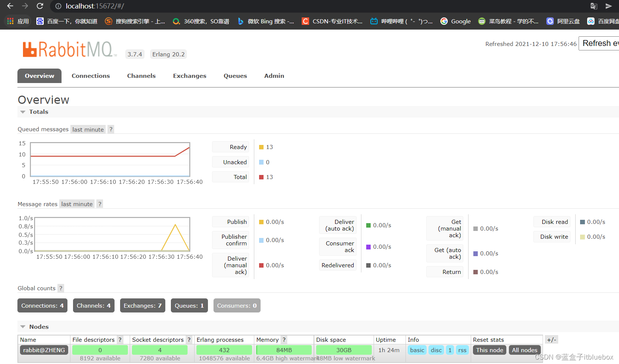Open the Microsoft Bing bookmark

(265, 21)
